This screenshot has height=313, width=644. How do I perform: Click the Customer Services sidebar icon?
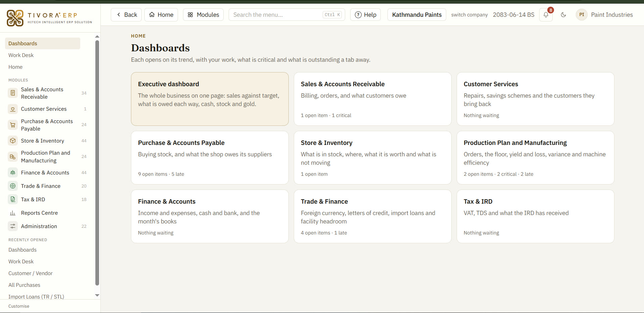[x=13, y=109]
